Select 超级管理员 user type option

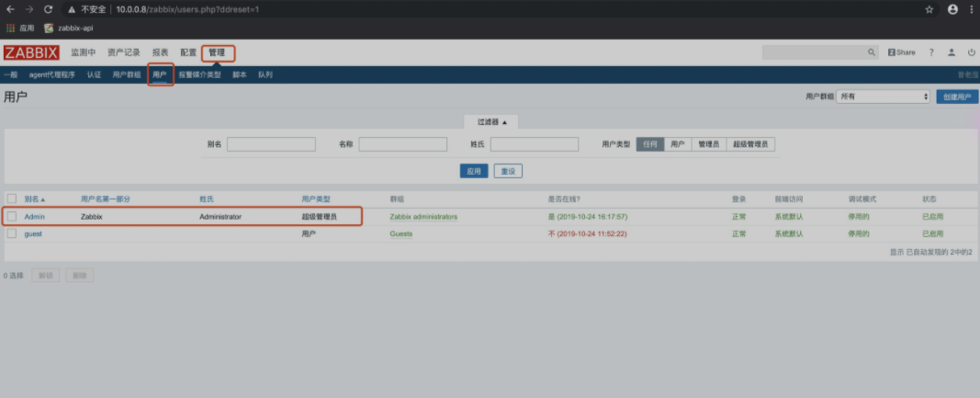click(x=750, y=144)
